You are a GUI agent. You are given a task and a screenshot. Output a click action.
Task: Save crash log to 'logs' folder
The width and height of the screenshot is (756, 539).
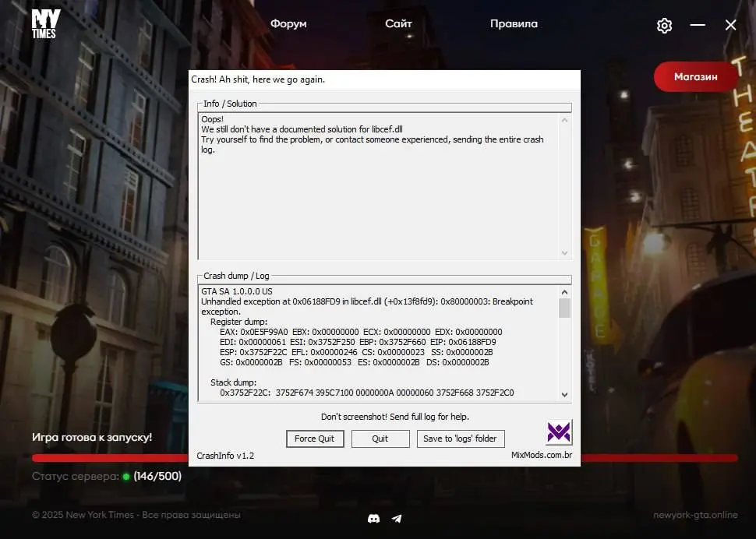tap(460, 439)
